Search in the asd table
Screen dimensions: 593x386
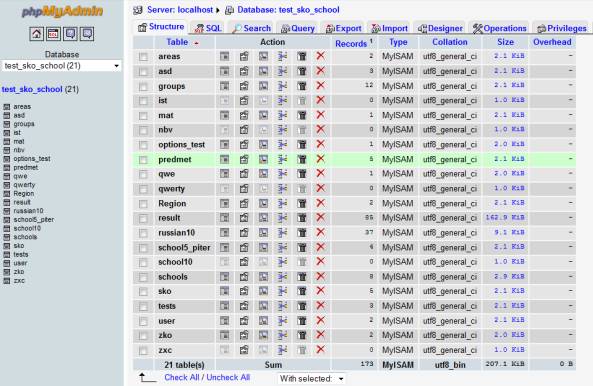263,71
